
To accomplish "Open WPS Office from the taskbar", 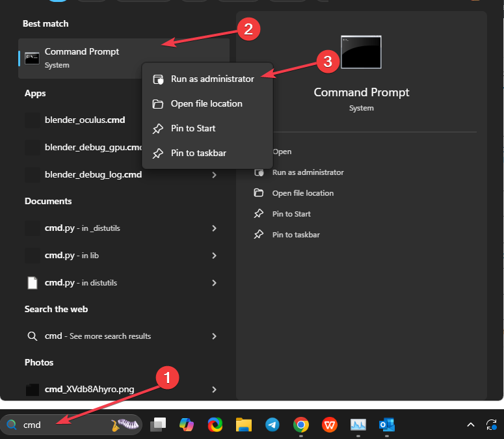I will click(330, 425).
